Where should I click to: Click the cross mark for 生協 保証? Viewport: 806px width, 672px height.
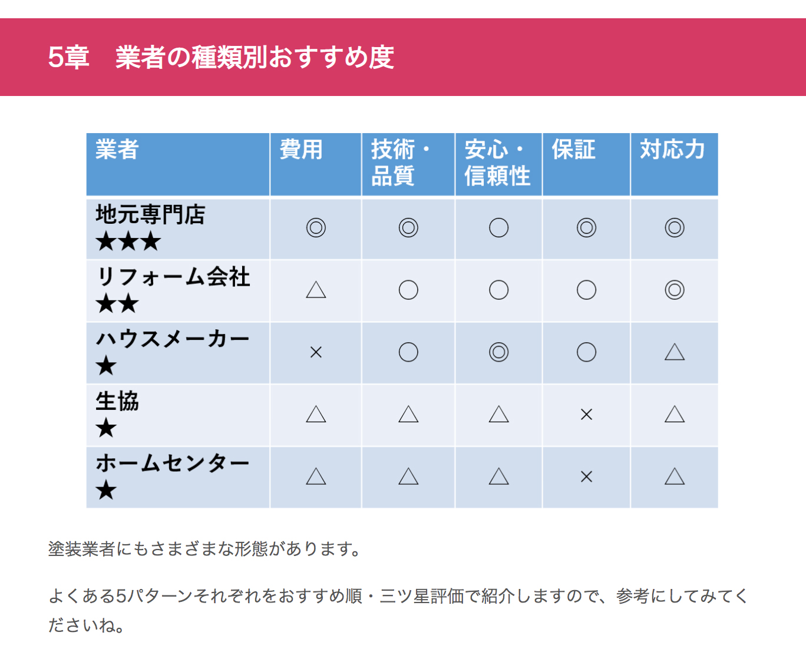click(586, 415)
